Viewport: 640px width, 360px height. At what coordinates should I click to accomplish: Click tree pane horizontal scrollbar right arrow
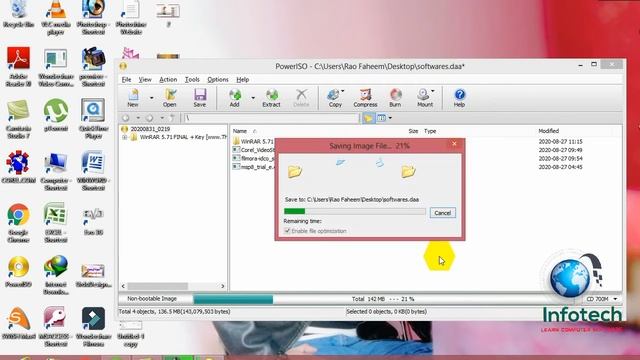pyautogui.click(x=222, y=286)
